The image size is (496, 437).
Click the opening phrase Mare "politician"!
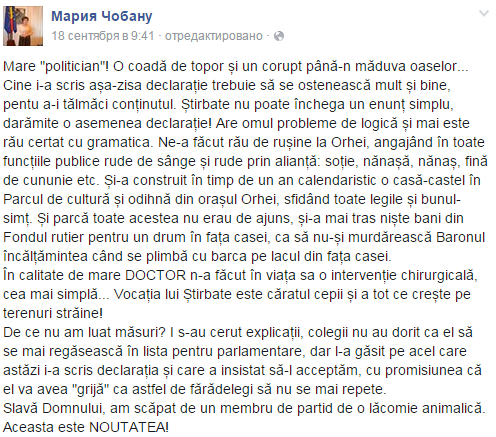[56, 66]
